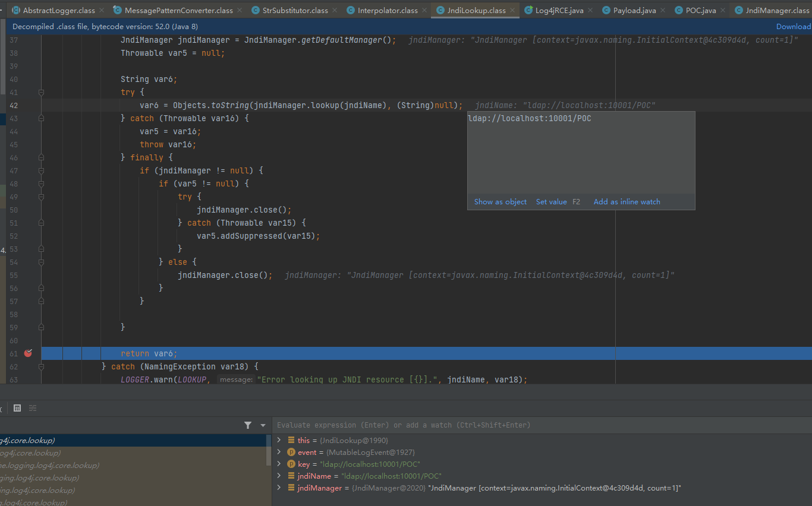Screen dimensions: 812x506
Task: Toggle fold marker on line 54 else block
Action: click(41, 262)
